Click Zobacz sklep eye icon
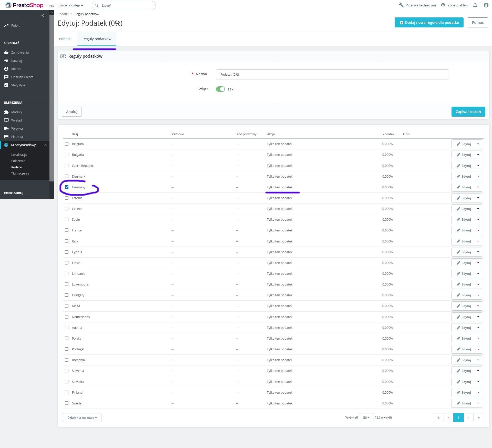This screenshot has height=448, width=492. [443, 5]
